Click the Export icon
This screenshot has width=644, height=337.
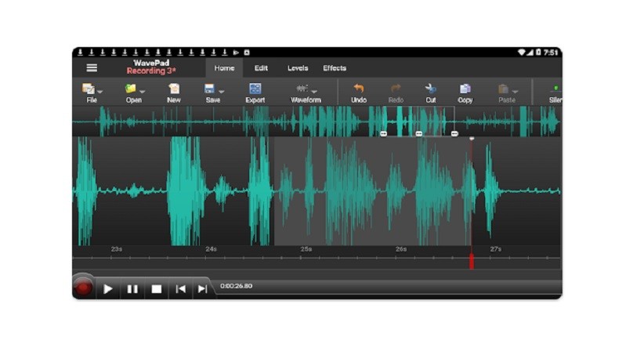[255, 89]
